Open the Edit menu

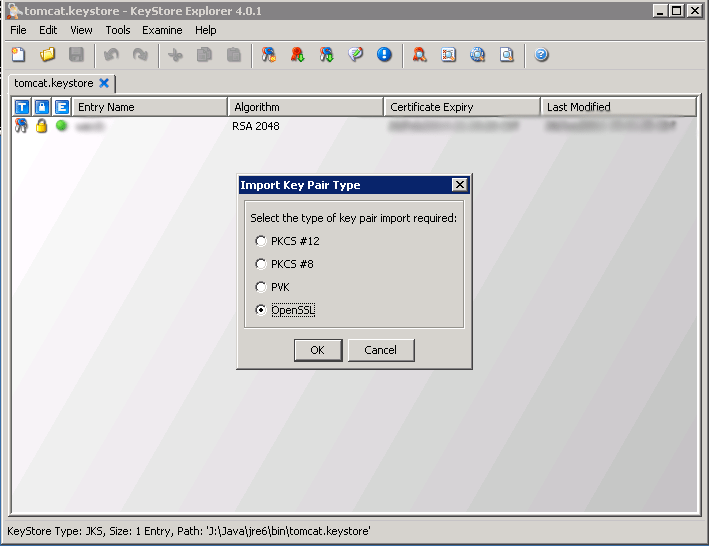(x=48, y=30)
